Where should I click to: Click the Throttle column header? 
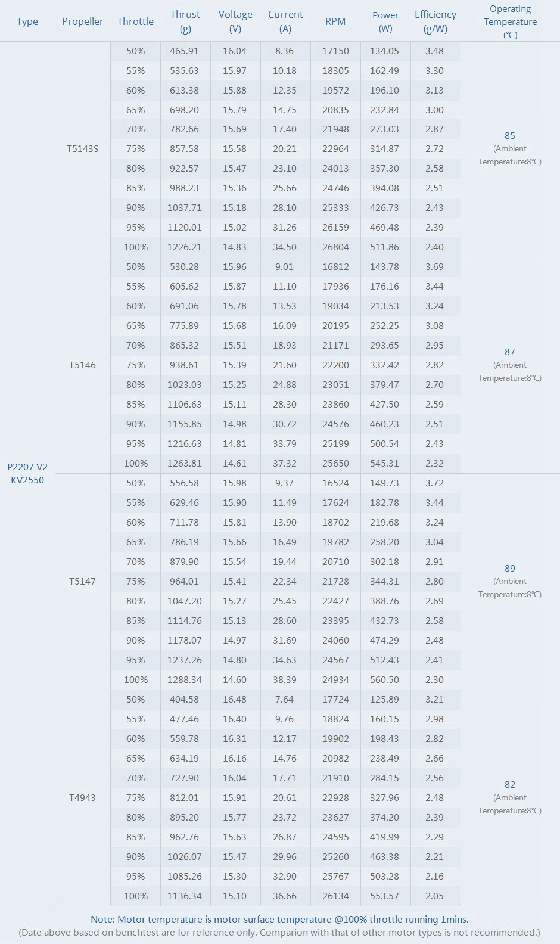(x=135, y=21)
